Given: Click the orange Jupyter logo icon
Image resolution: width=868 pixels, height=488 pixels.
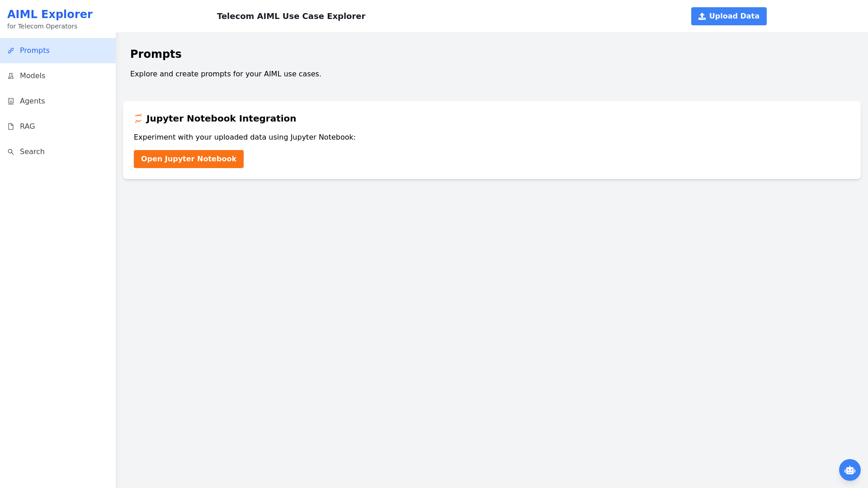Looking at the screenshot, I should point(138,118).
